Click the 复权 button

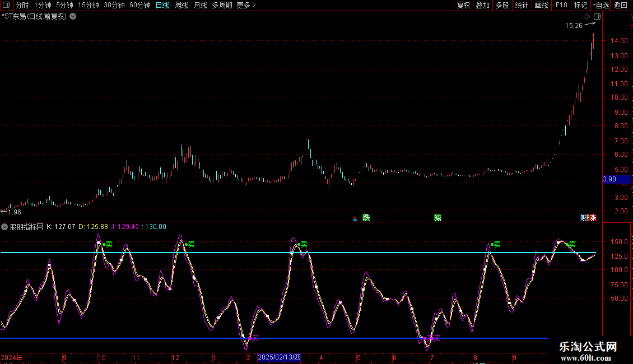click(x=463, y=5)
